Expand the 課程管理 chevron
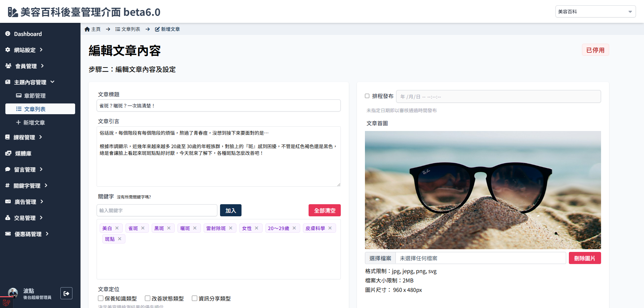This screenshot has height=308, width=644. 41,137
